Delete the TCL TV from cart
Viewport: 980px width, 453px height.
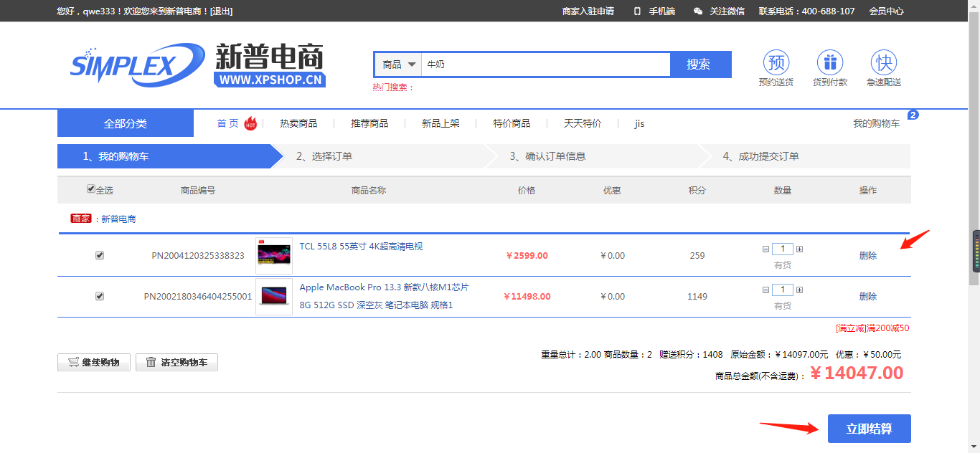[x=868, y=256]
